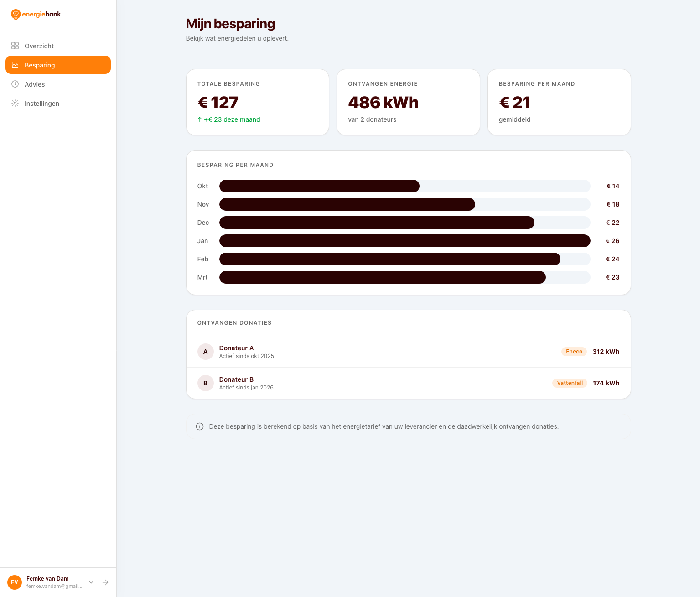The image size is (700, 597).
Task: Click the Vattenfall supplier badge
Action: [570, 383]
